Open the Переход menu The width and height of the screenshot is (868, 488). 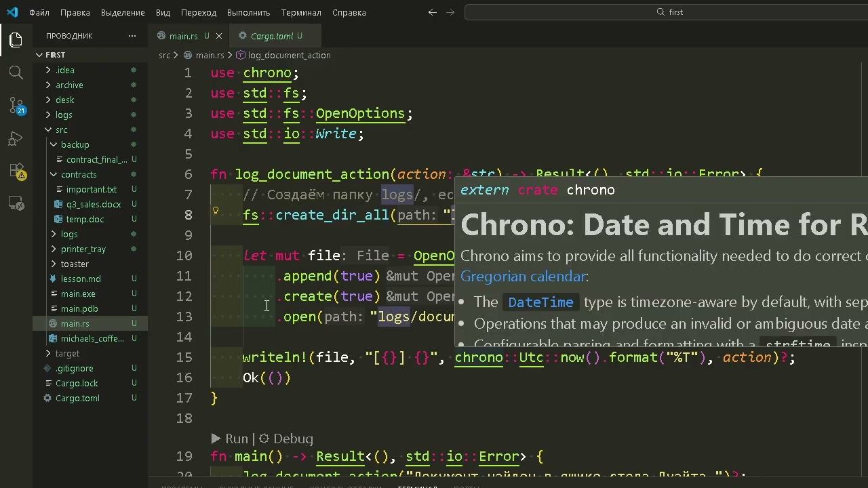click(199, 12)
